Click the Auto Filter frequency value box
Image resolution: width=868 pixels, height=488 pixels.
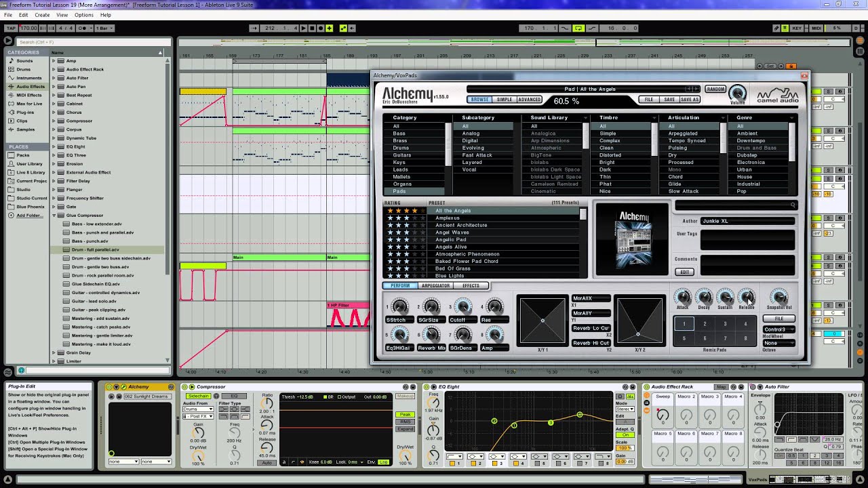832,439
